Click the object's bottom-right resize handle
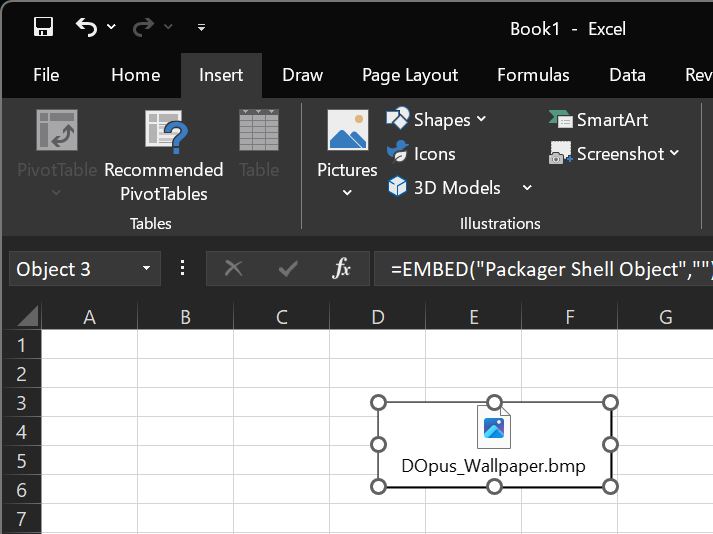The height and width of the screenshot is (534, 713). tap(610, 487)
